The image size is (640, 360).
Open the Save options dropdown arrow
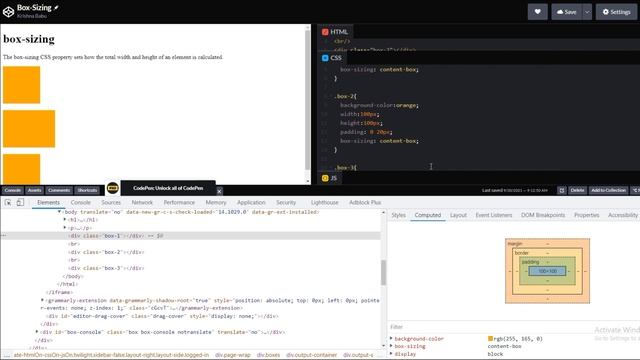tap(587, 12)
